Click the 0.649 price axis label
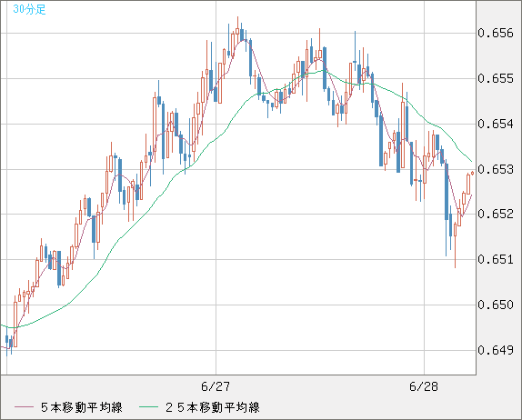 tap(496, 350)
